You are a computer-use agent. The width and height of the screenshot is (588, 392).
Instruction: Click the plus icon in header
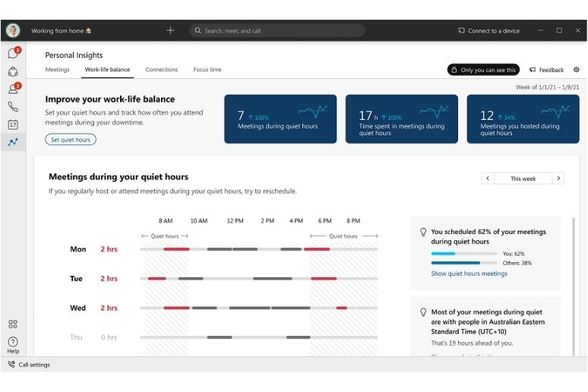point(170,30)
